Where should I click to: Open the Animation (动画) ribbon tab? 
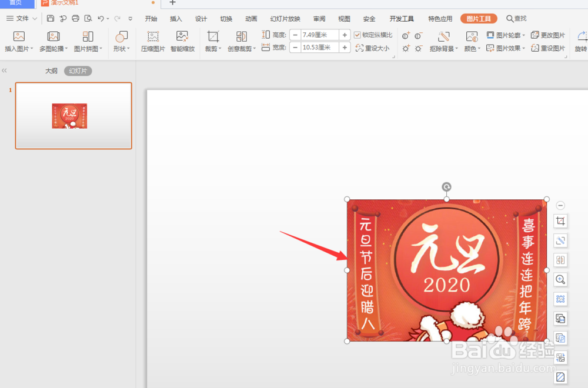tap(251, 19)
